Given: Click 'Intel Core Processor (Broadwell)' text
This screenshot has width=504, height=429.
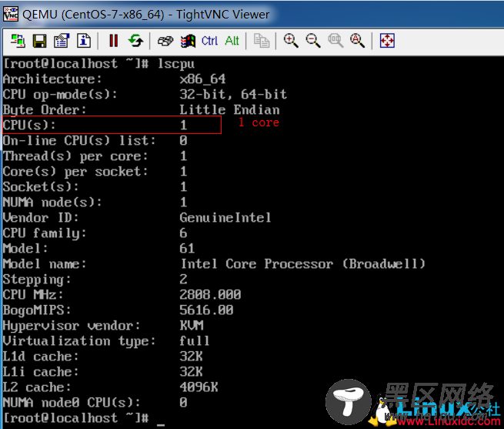Looking at the screenshot, I should pos(303,264).
